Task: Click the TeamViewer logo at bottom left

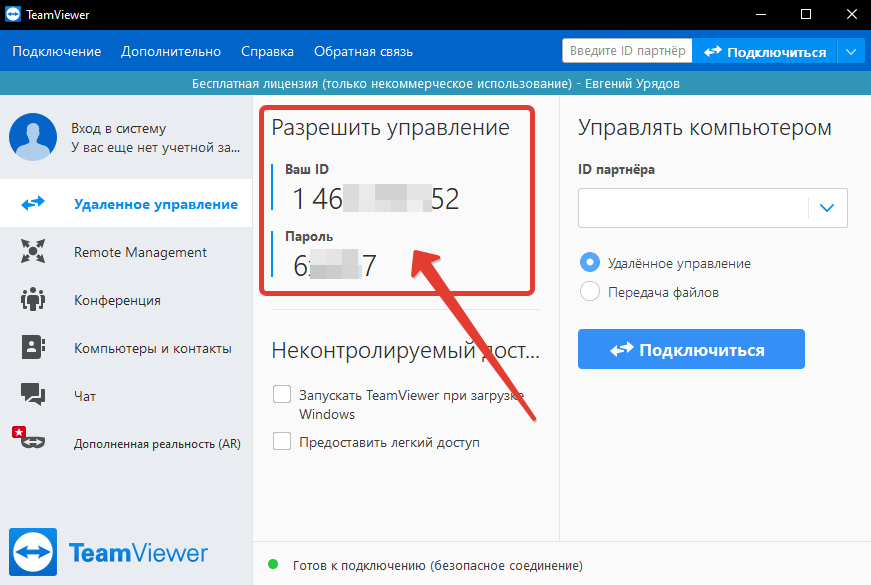Action: pyautogui.click(x=108, y=552)
